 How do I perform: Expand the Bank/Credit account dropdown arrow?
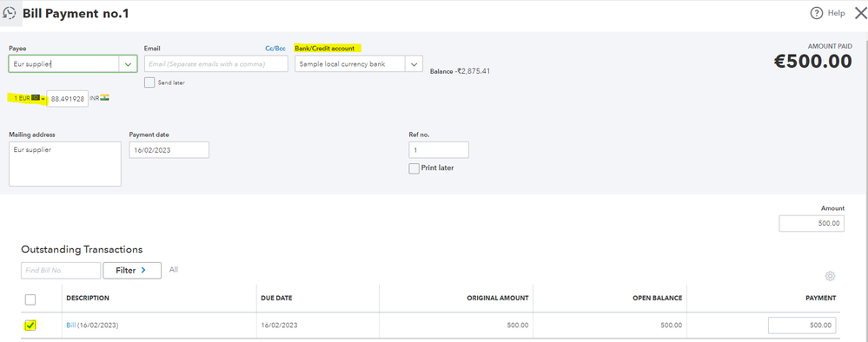point(414,64)
